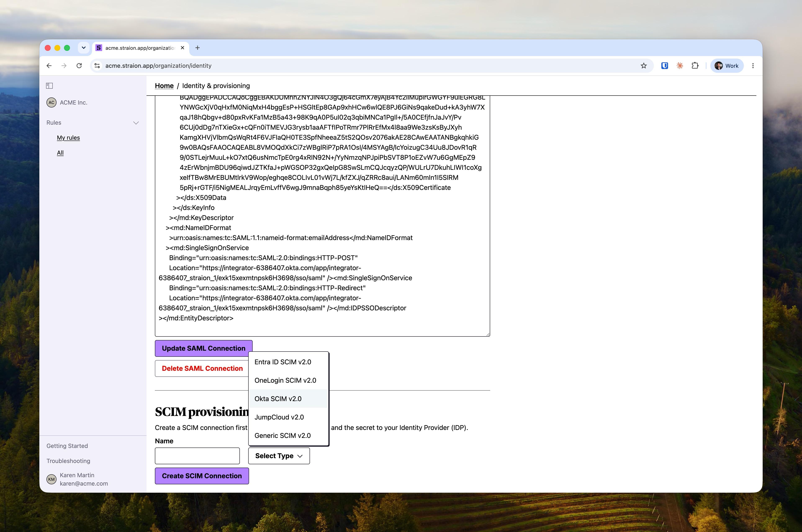View site information icon in address bar
The image size is (802, 532).
pyautogui.click(x=97, y=66)
